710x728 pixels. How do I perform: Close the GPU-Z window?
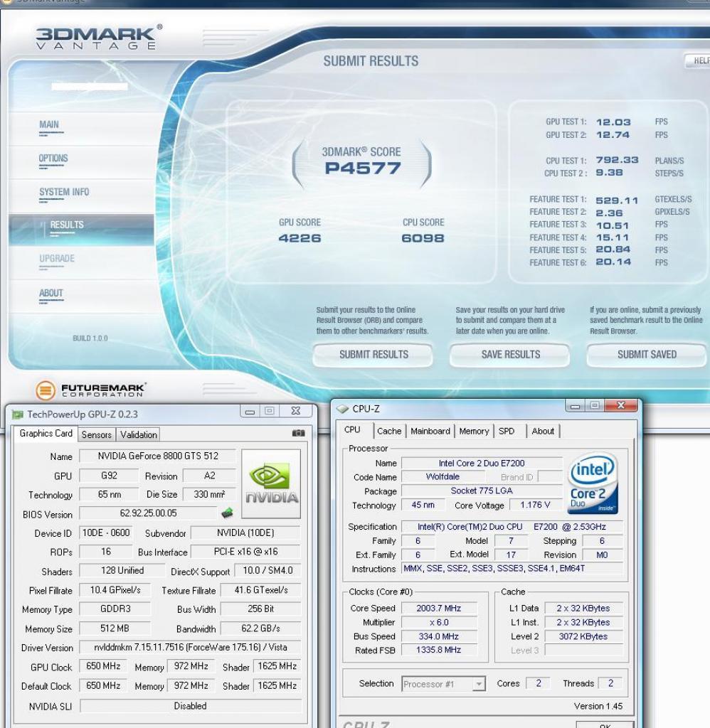295,412
